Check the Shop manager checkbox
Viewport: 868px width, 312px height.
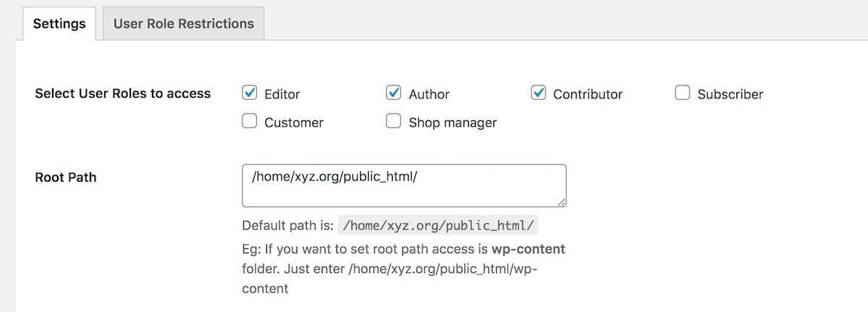[393, 121]
